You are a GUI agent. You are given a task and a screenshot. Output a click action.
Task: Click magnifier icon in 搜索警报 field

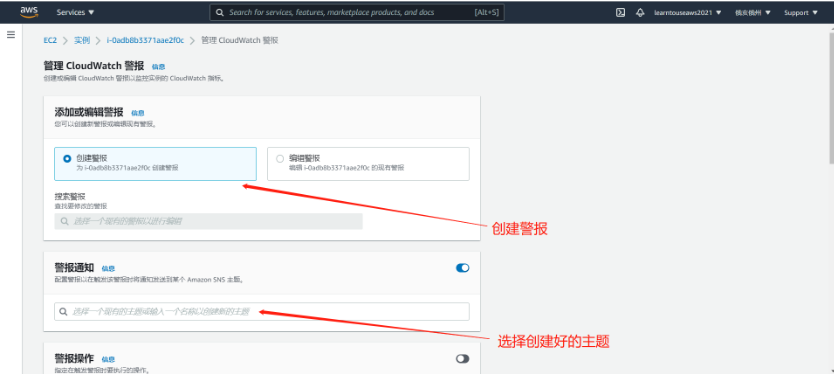pyautogui.click(x=64, y=221)
